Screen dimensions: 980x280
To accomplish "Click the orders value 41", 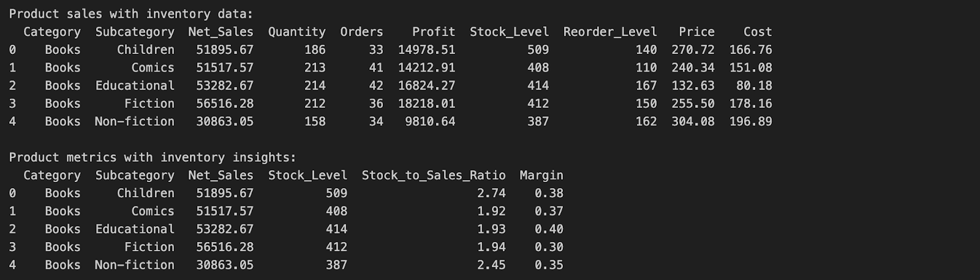I will (376, 67).
